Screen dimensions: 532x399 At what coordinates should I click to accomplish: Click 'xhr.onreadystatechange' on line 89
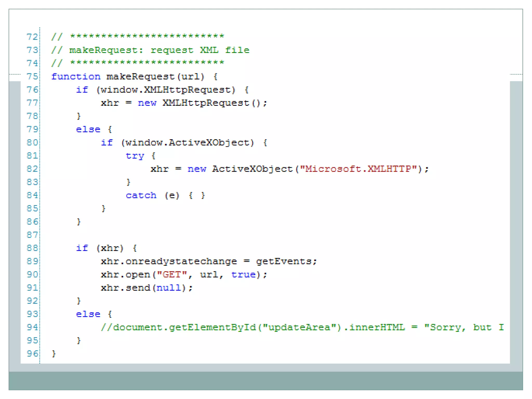(x=169, y=261)
